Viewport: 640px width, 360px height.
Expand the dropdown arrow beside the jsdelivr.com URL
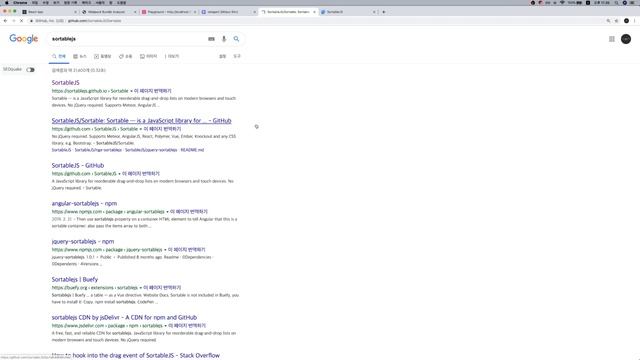[x=166, y=326]
